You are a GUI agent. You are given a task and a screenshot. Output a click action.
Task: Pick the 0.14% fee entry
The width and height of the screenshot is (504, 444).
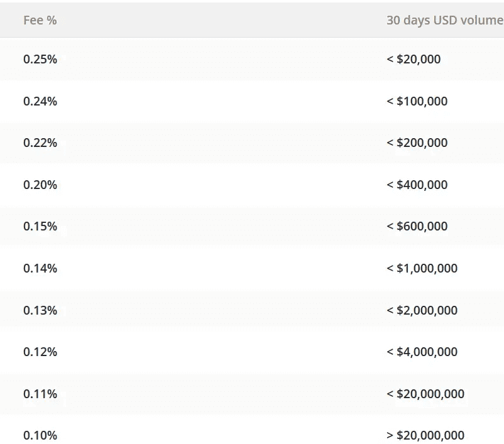tap(40, 268)
